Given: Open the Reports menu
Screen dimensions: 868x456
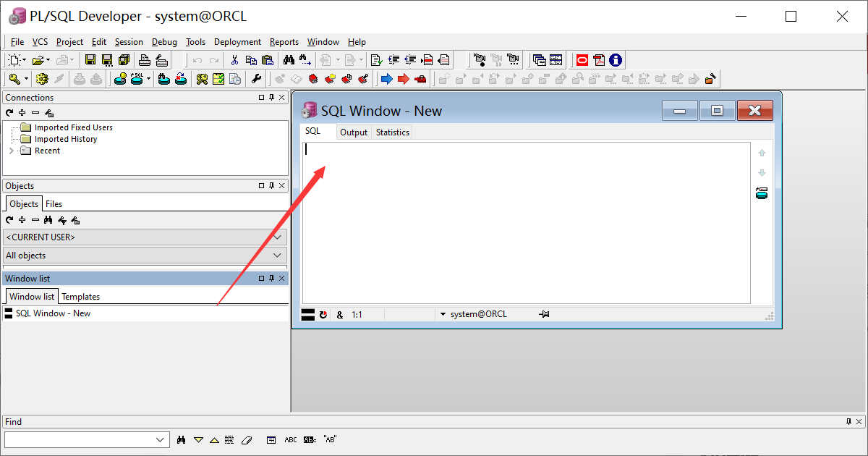Looking at the screenshot, I should tap(284, 42).
